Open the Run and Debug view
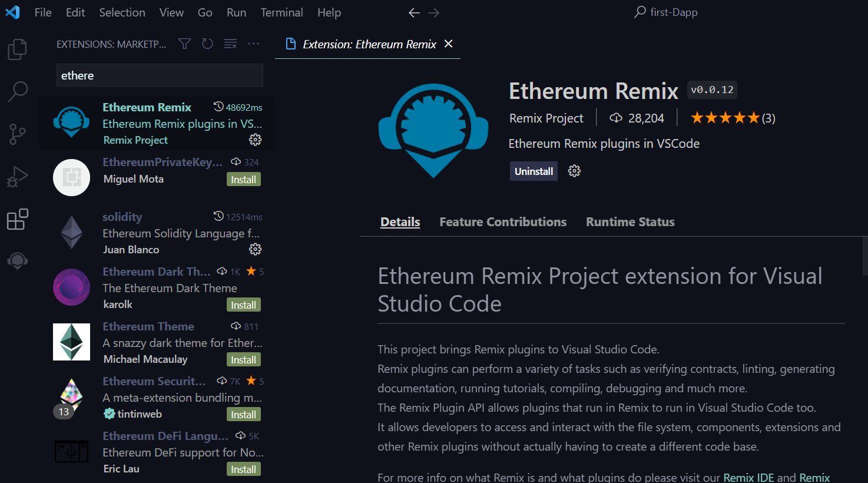 (18, 177)
